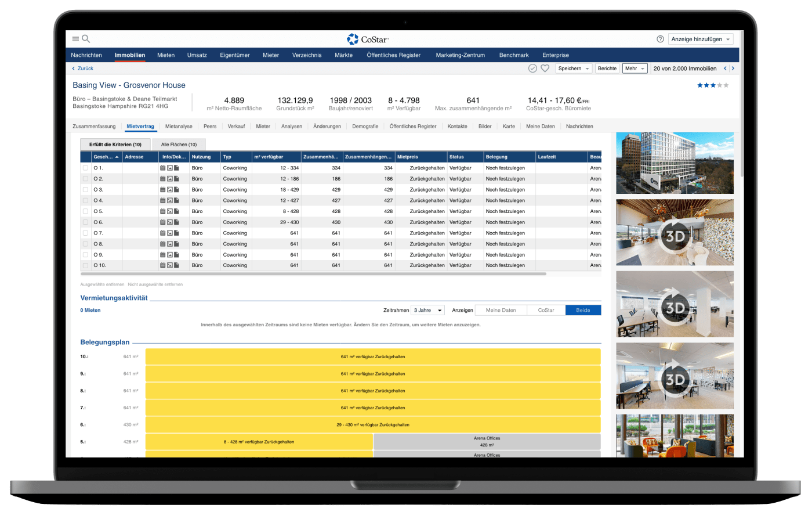The image size is (812, 519).
Task: Open the help question mark icon
Action: [x=660, y=39]
